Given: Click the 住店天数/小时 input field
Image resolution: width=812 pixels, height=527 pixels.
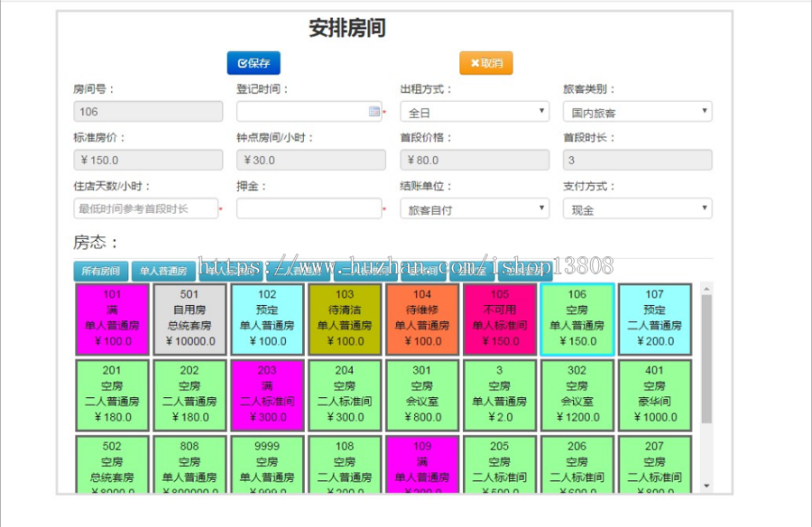Looking at the screenshot, I should click(145, 208).
